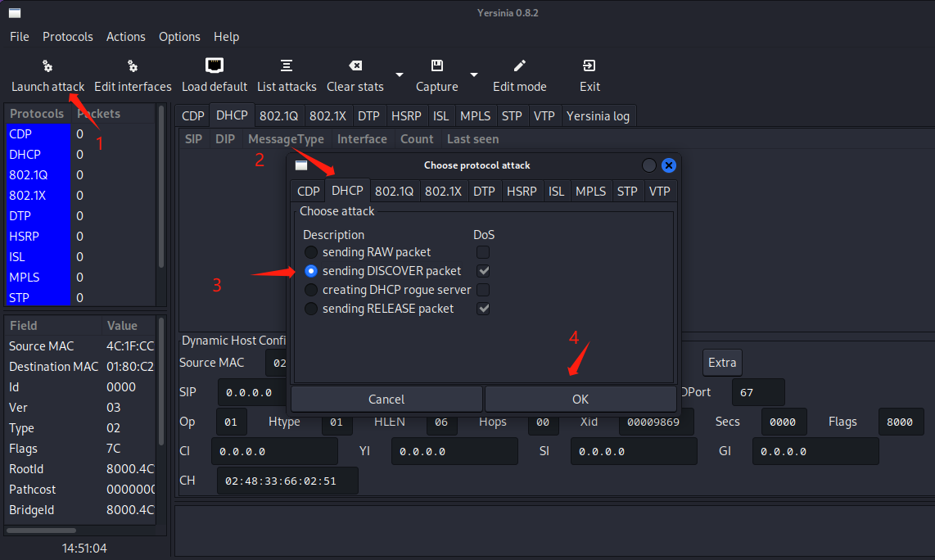Switch to the STP tab in attack dialog
This screenshot has width=935, height=560.
(x=627, y=192)
